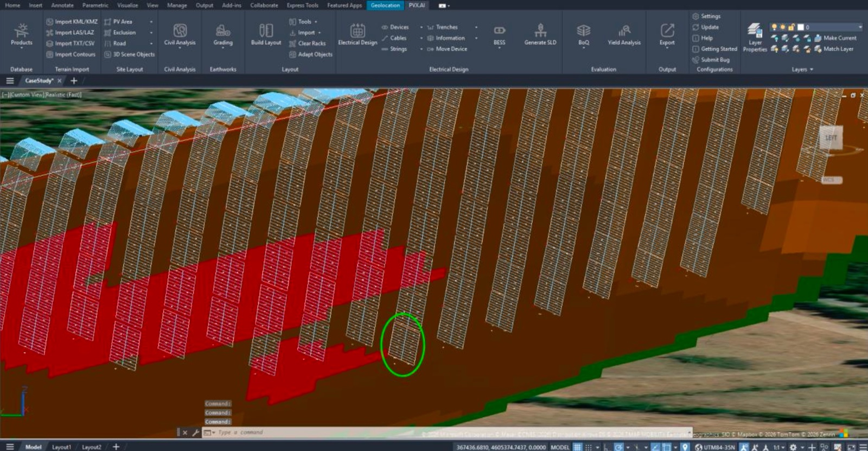Open the Export output tool

(x=667, y=35)
